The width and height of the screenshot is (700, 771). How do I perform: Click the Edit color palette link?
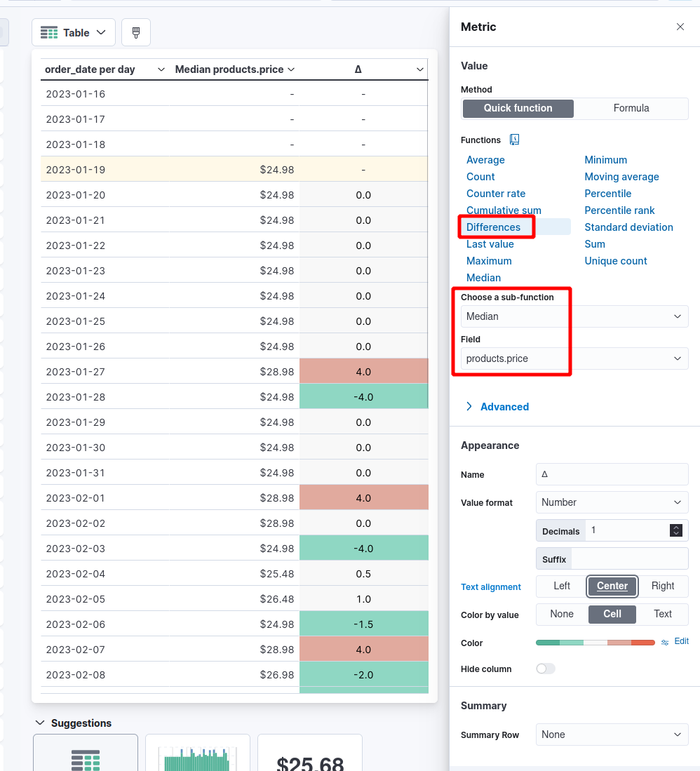681,641
